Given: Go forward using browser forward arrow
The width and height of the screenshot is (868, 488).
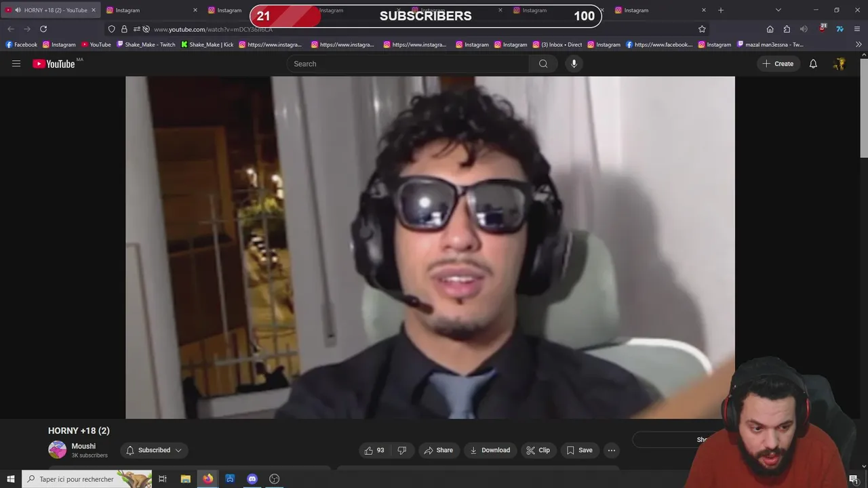Looking at the screenshot, I should point(27,29).
